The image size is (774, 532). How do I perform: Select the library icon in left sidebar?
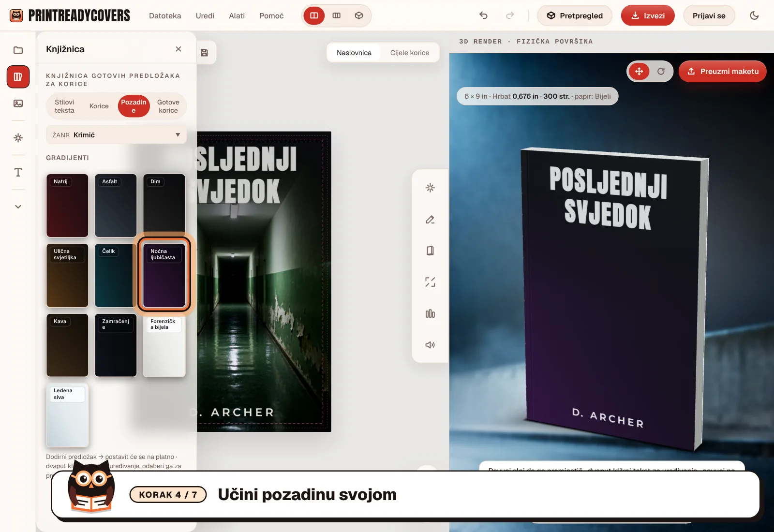click(x=18, y=77)
